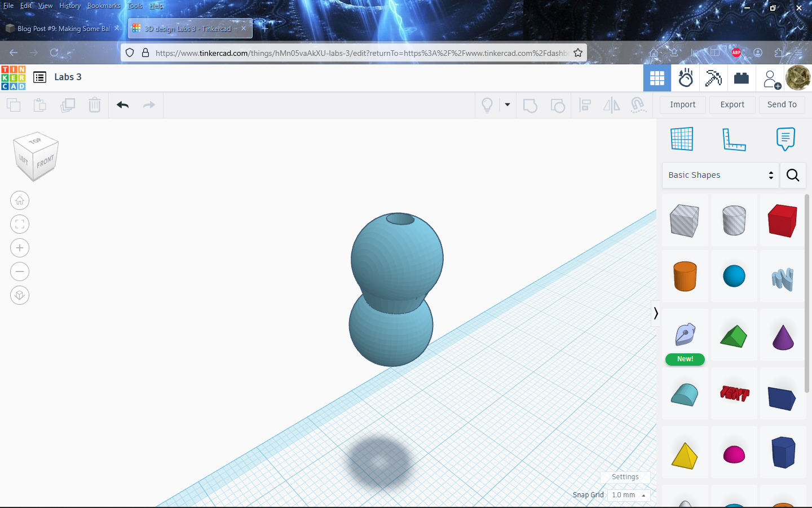Undo the last action
The height and width of the screenshot is (508, 812).
(x=122, y=105)
